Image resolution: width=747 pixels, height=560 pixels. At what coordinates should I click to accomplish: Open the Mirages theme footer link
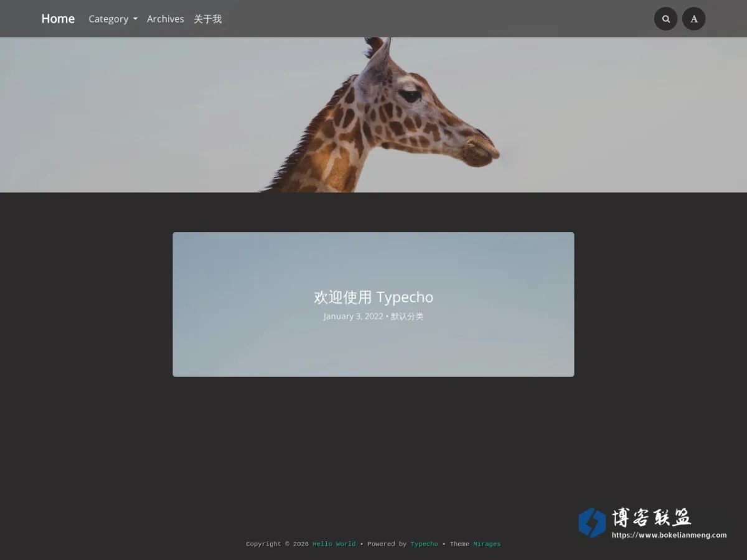point(487,544)
